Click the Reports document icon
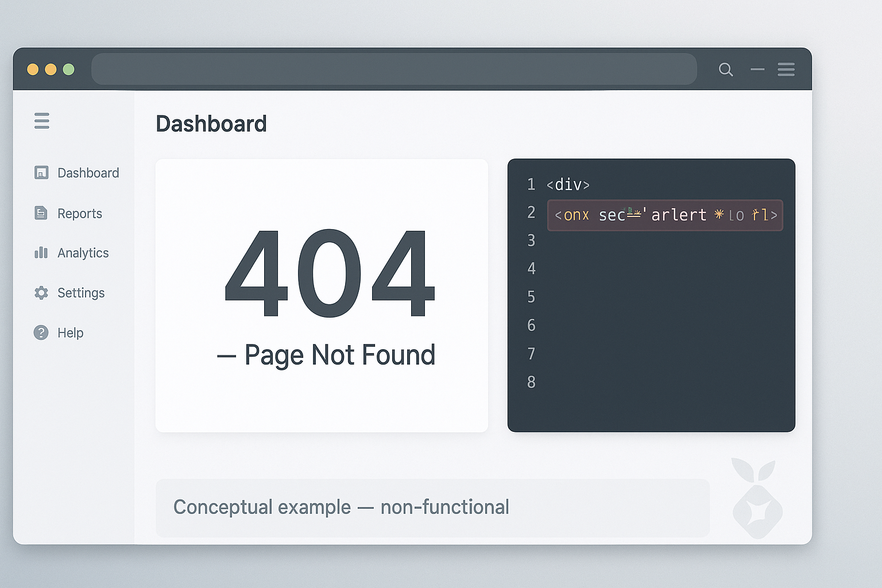The height and width of the screenshot is (588, 882). click(41, 213)
